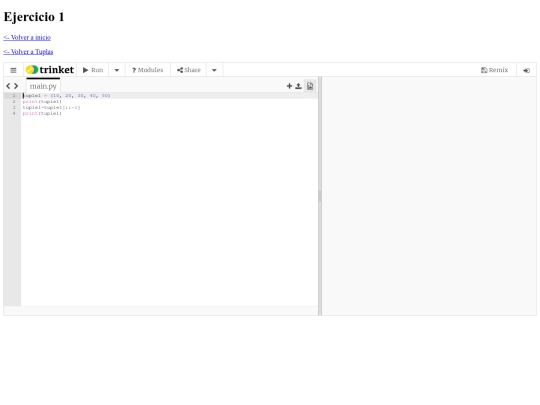Click line number 4 in the gutter
The height and width of the screenshot is (405, 540).
coord(14,113)
